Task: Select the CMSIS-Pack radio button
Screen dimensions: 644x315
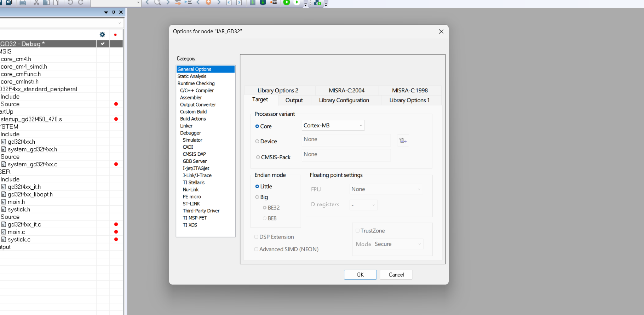Action: (258, 157)
